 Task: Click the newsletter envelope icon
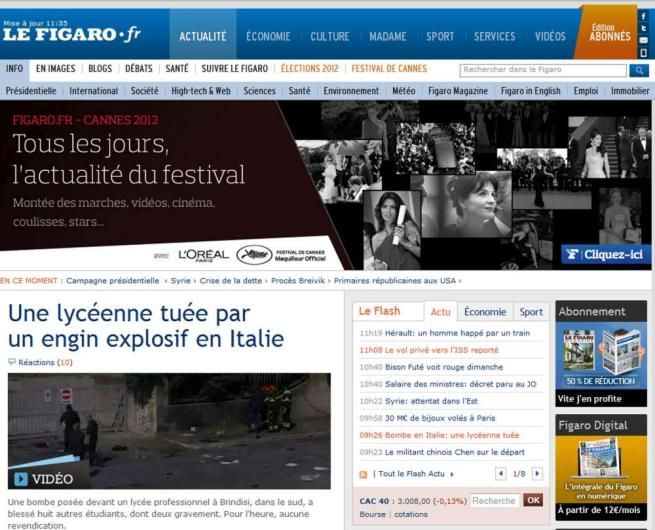(x=643, y=41)
